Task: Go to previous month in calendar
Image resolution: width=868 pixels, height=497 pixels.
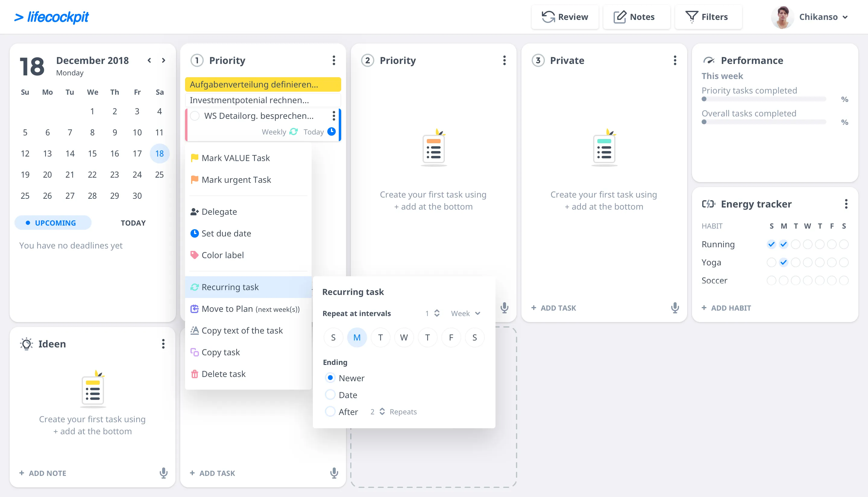Action: tap(149, 60)
